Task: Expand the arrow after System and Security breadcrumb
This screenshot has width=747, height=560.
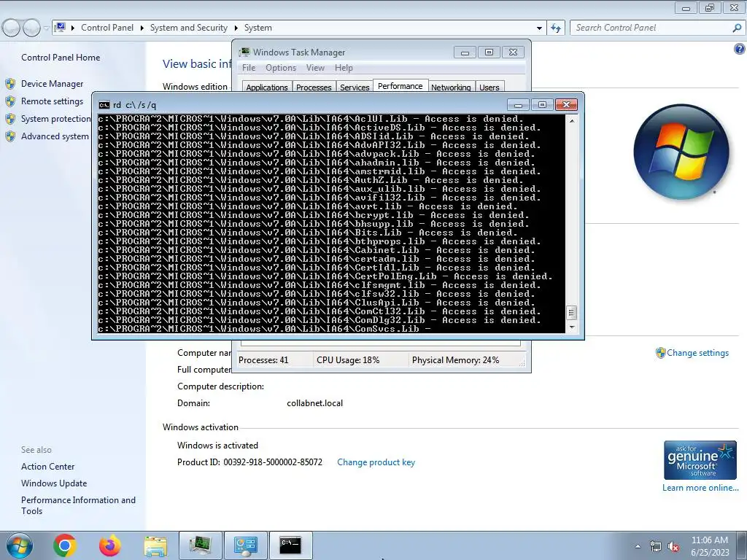Action: 236,28
